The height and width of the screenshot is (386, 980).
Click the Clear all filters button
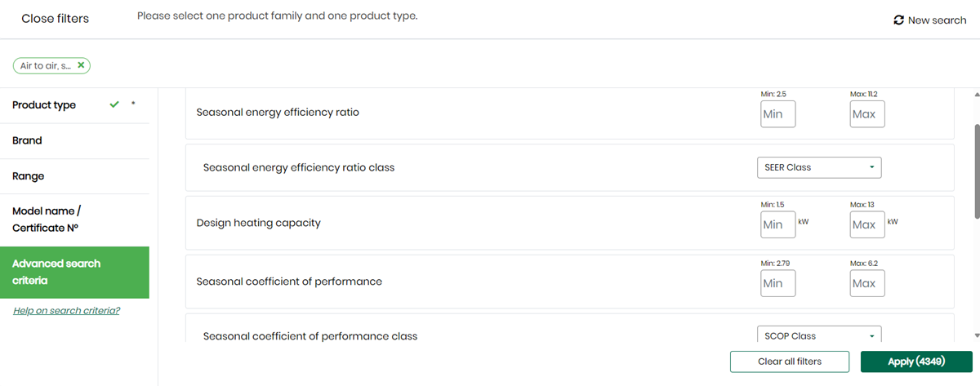(x=790, y=362)
